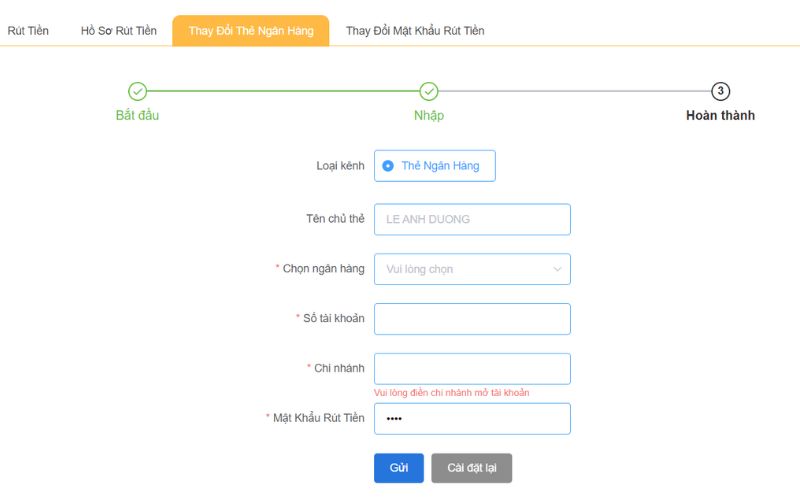This screenshot has width=800, height=500.
Task: Click the Cài đặt lại reset button
Action: (471, 468)
